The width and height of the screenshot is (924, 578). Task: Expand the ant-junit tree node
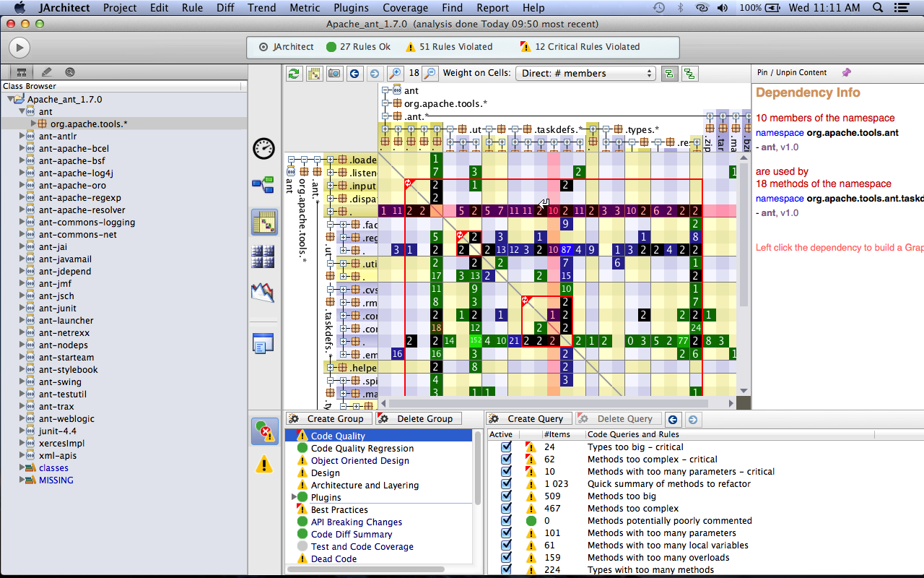[x=22, y=309]
